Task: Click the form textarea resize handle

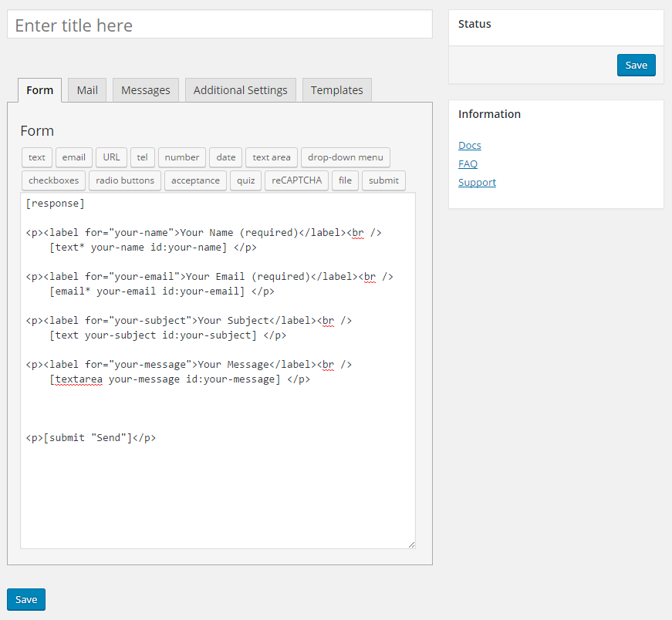Action: 411,544
